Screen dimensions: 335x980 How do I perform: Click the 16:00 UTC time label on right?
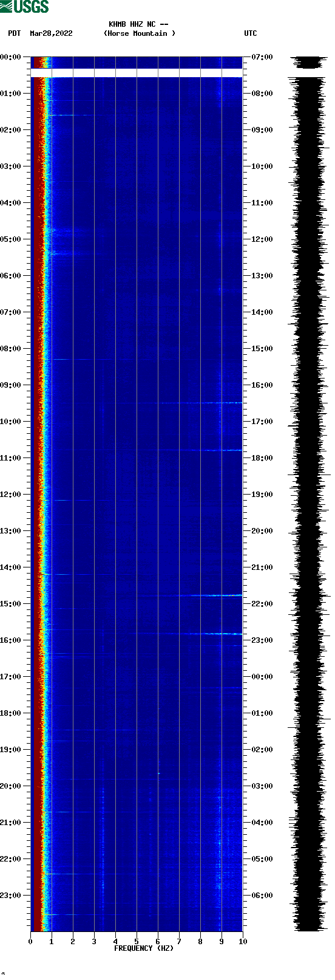[x=262, y=385]
